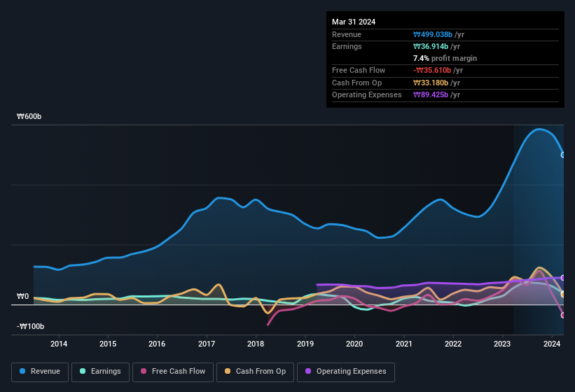575x392 pixels.
Task: Click the ₩89.425b operating expenses value
Action: click(x=431, y=95)
